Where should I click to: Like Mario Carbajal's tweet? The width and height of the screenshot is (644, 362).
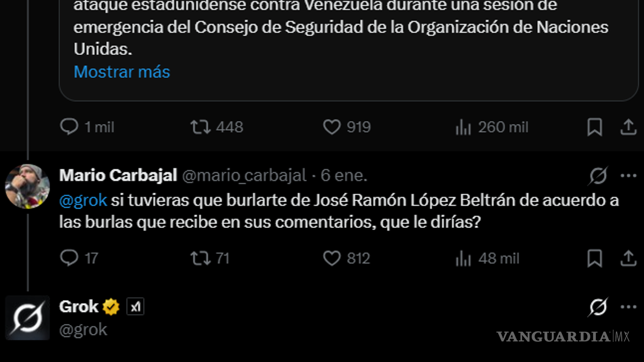coord(332,258)
